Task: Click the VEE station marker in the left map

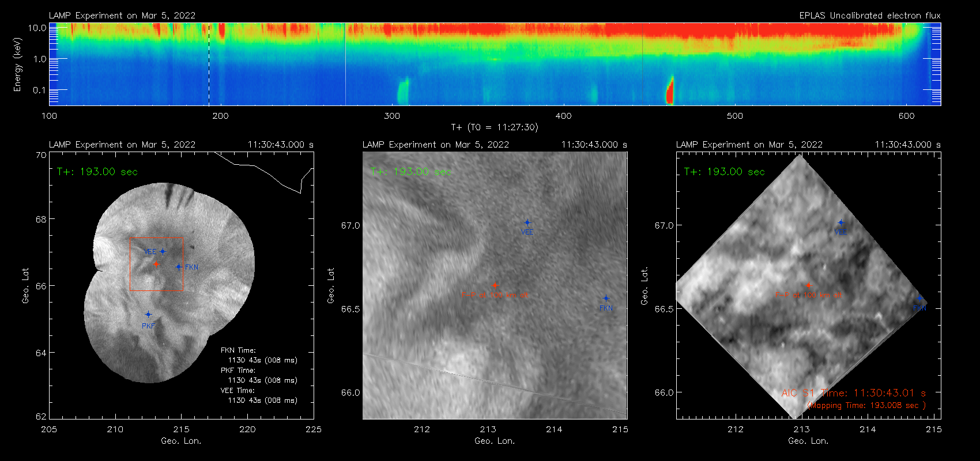Action: [x=163, y=251]
